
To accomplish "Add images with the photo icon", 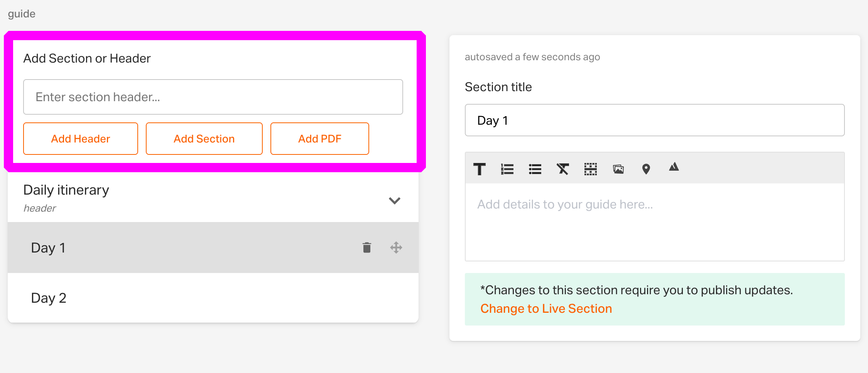I will pos(618,169).
